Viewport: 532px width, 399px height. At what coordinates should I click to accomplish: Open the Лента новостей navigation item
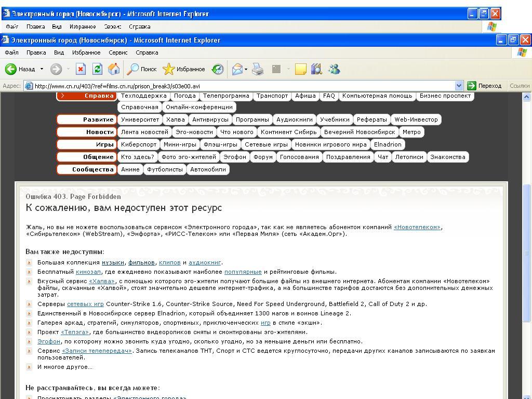(144, 132)
